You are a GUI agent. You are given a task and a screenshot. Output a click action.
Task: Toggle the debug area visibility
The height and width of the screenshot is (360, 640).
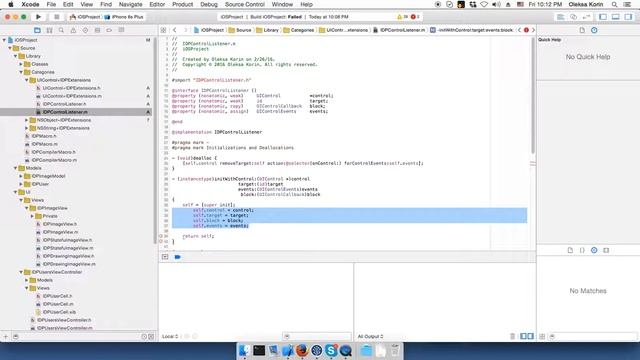[616, 17]
